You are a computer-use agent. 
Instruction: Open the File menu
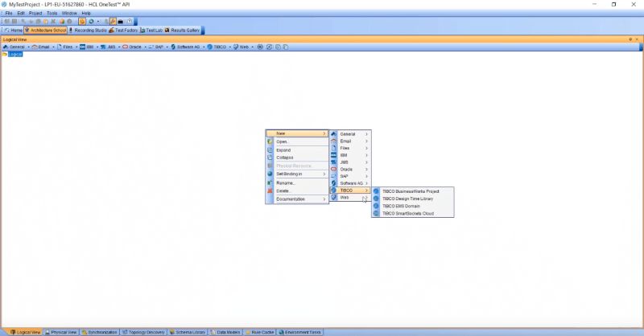pos(9,13)
